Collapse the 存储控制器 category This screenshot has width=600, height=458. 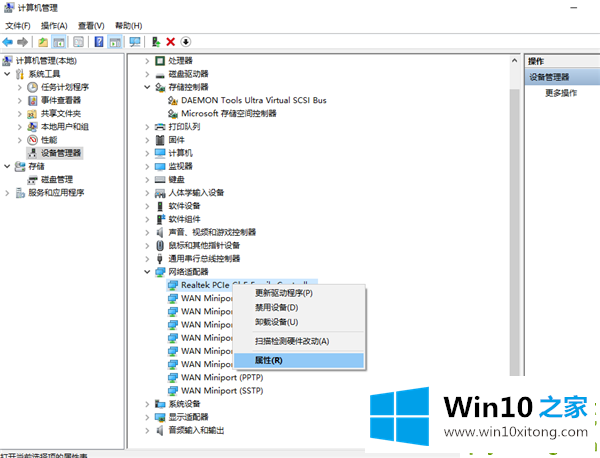click(x=148, y=87)
